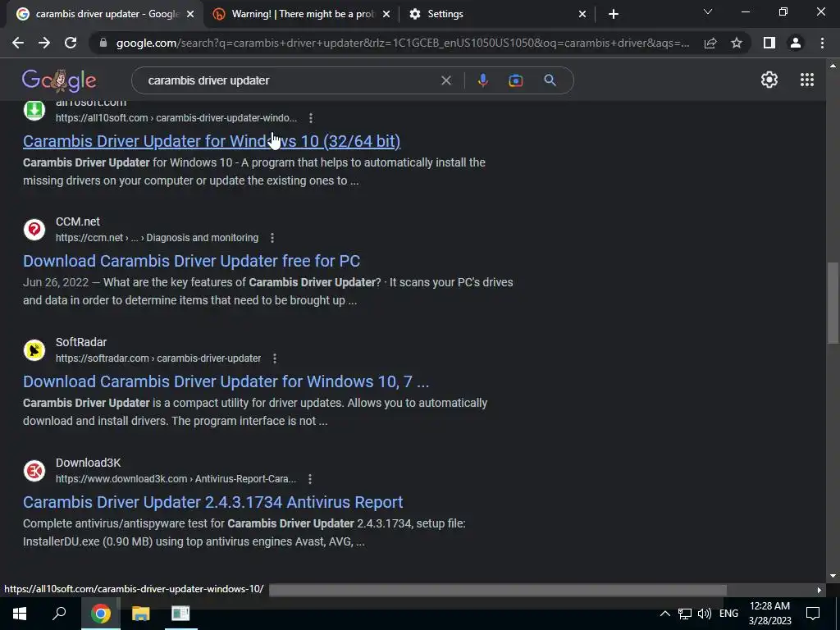Click the CCM.net site name
The width and height of the screenshot is (840, 630).
click(x=78, y=221)
